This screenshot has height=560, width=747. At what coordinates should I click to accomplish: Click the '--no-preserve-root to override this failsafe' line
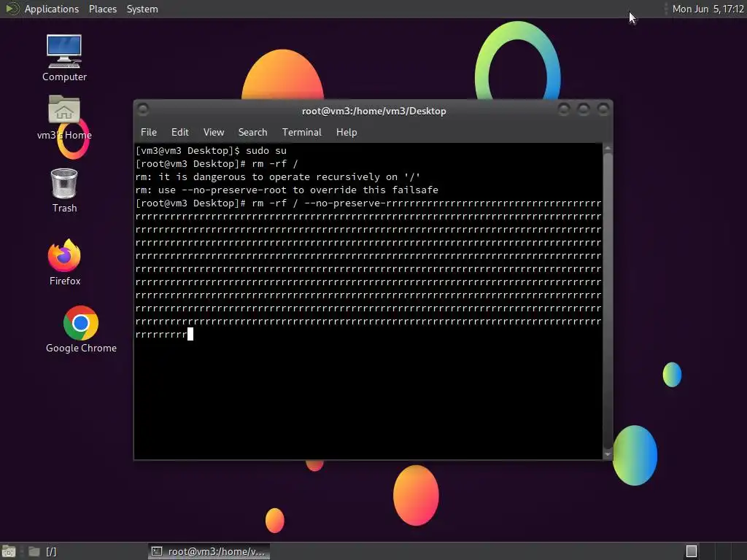[x=287, y=190]
